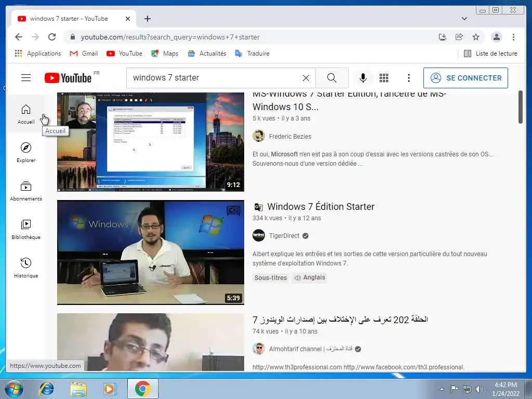The height and width of the screenshot is (399, 532).
Task: Open Abonnements in the sidebar
Action: [x=26, y=191]
